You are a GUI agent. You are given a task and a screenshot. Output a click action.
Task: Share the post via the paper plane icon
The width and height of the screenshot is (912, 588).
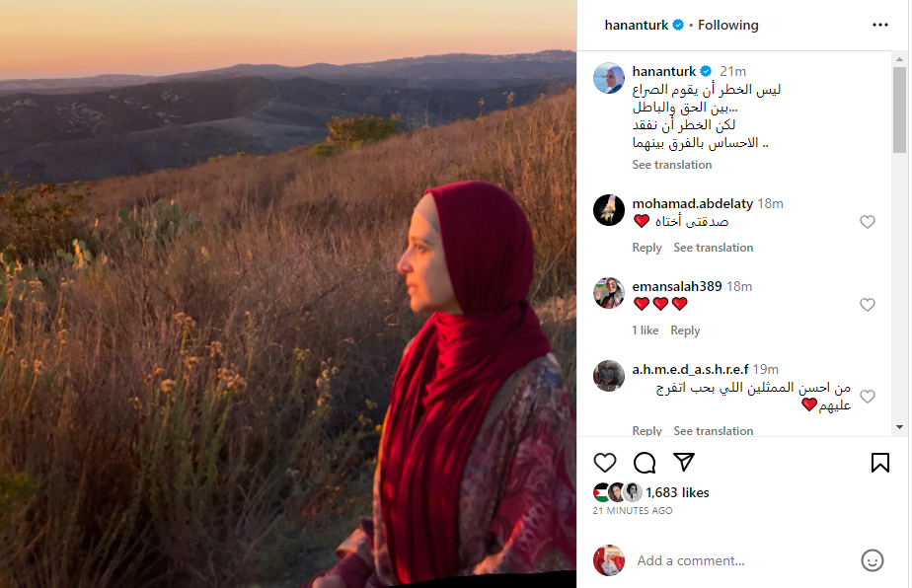coord(684,462)
